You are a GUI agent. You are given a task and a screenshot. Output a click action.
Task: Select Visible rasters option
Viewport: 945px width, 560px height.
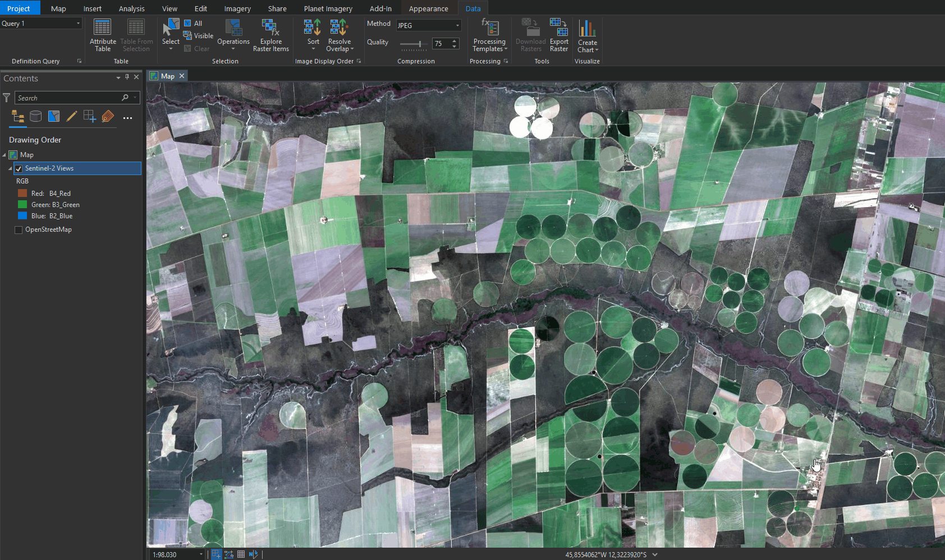pos(199,36)
